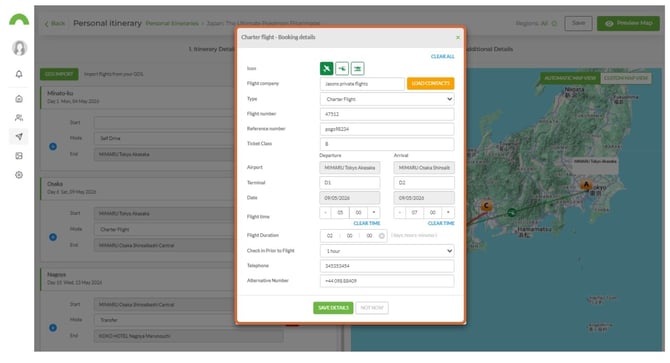This screenshot has width=670, height=363.
Task: Switch to AUTOMATIC MAP VIEW
Action: 570,78
